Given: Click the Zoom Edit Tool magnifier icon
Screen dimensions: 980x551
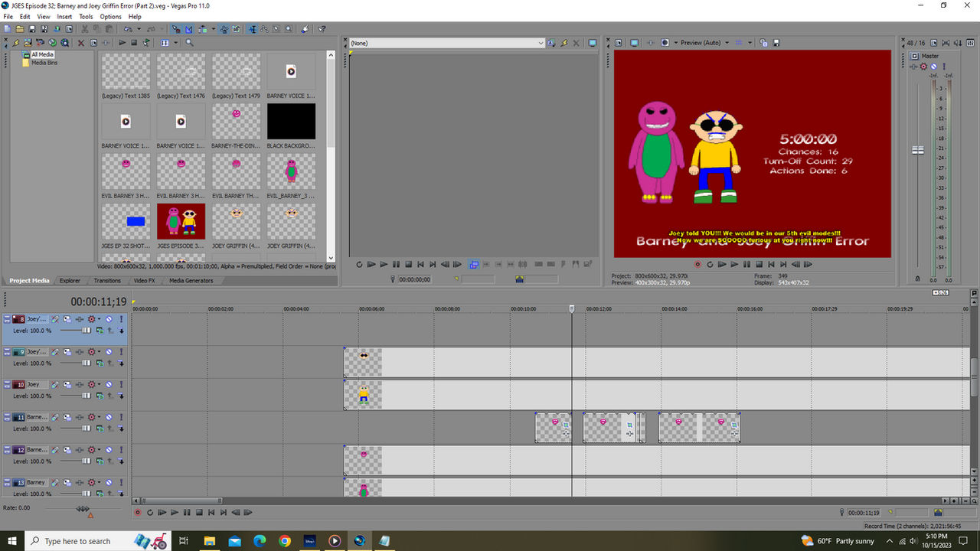Looking at the screenshot, I should tap(288, 28).
